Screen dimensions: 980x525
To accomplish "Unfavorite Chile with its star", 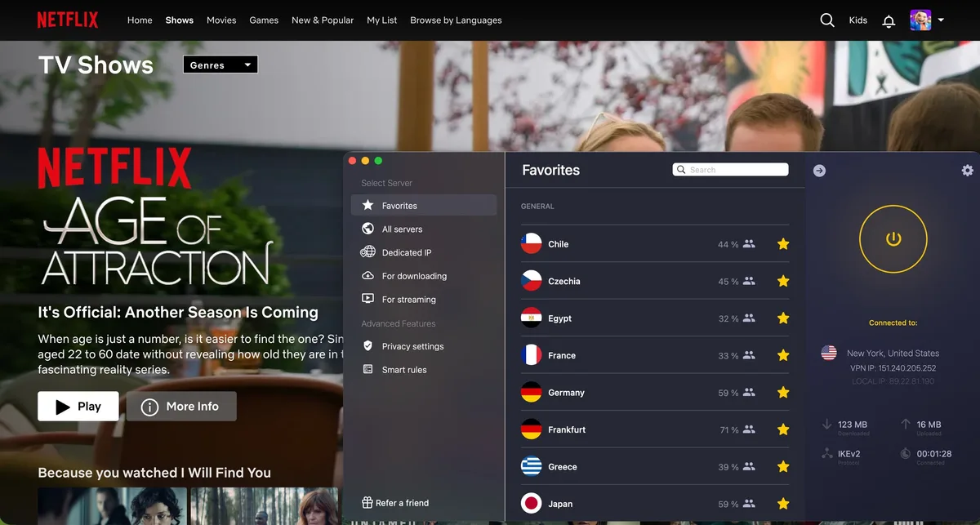I will tap(783, 244).
